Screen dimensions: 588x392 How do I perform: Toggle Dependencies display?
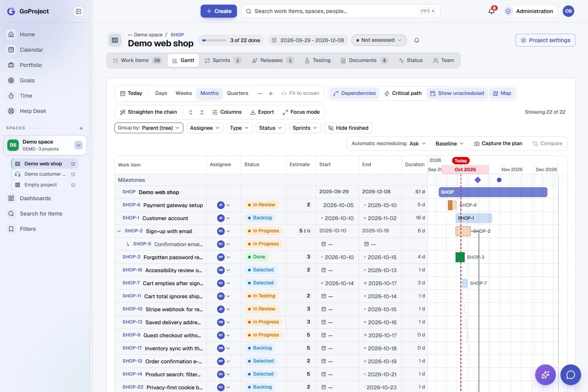[x=354, y=93]
